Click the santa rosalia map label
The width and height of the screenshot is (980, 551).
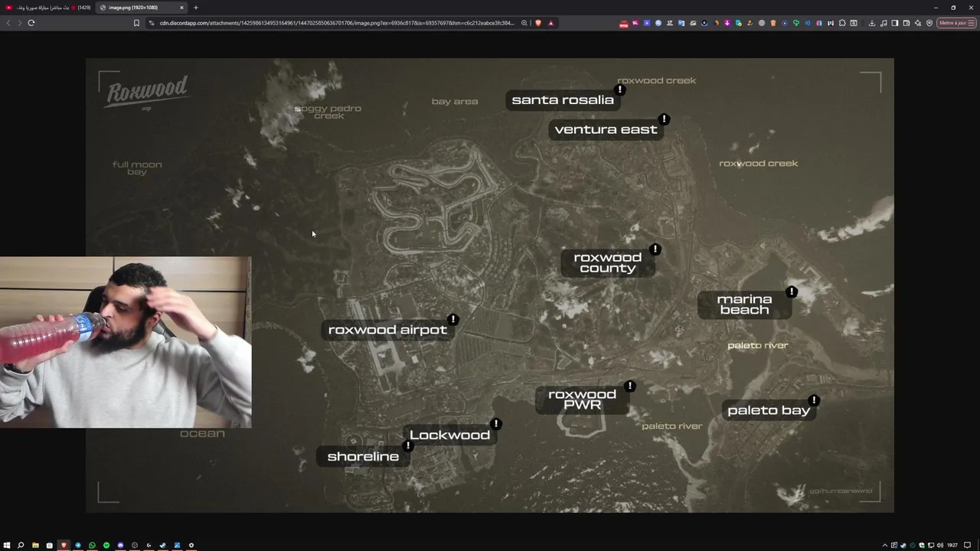563,100
